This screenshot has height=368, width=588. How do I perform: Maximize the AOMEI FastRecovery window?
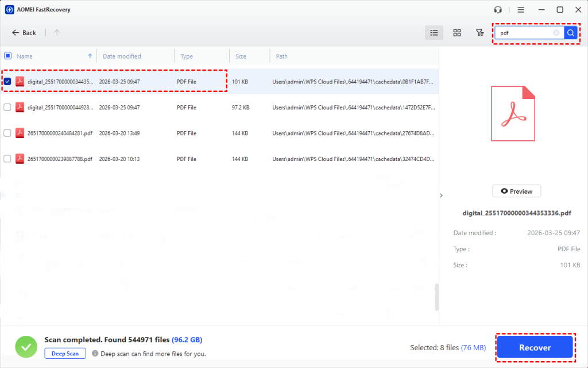pos(559,10)
